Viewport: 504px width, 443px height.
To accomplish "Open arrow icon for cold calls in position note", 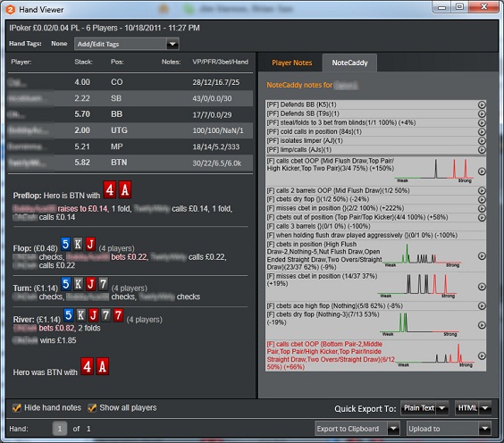I will coord(481,131).
